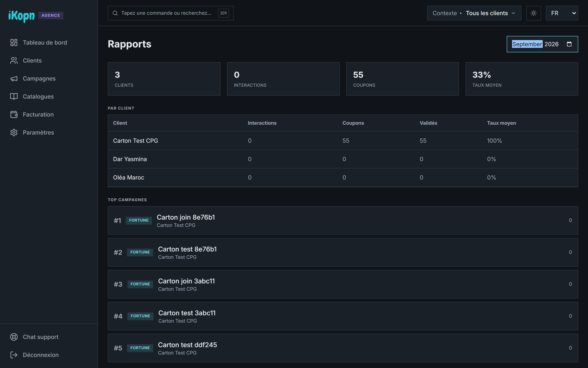Viewport: 588px width, 368px height.
Task: Click the Validés column header
Action: pyautogui.click(x=428, y=123)
